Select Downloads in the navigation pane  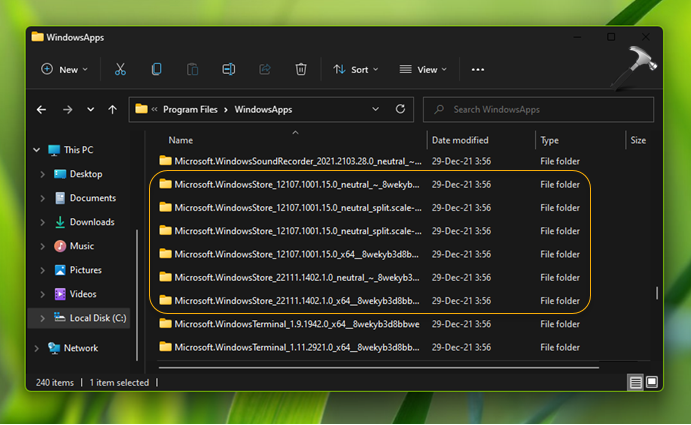coord(91,222)
